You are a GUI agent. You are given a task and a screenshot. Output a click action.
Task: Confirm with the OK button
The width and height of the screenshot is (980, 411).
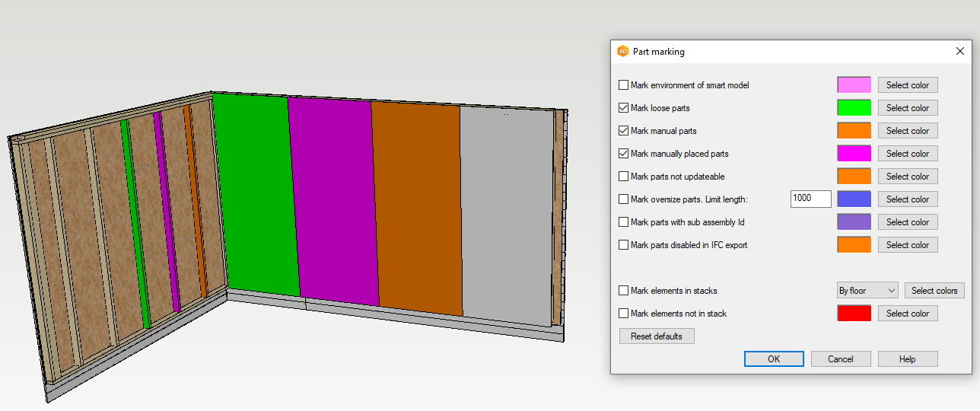[774, 359]
